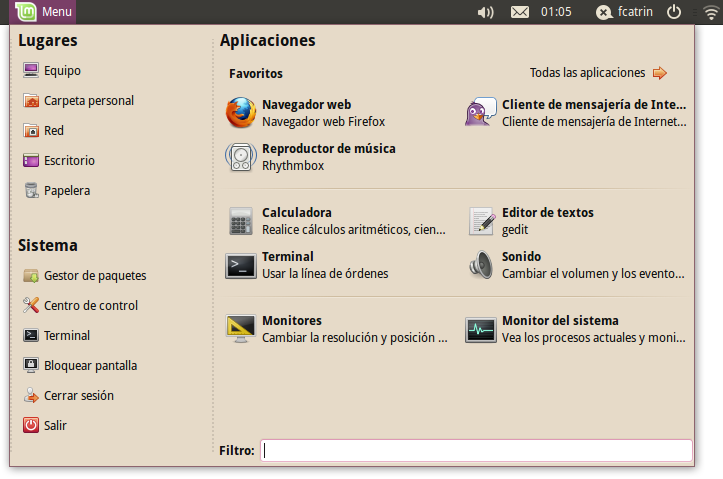723x479 pixels.
Task: Click the Cerrar sesión label
Action: pos(78,396)
